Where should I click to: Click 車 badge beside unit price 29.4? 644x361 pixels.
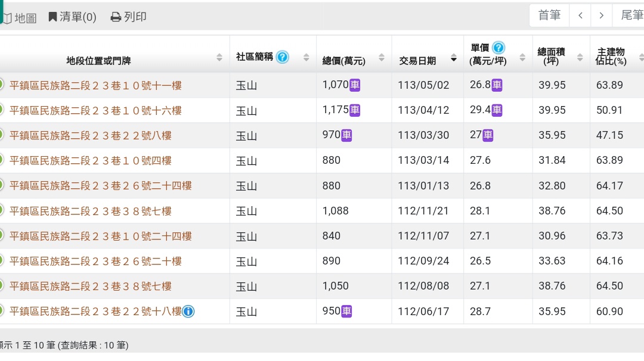coord(497,110)
